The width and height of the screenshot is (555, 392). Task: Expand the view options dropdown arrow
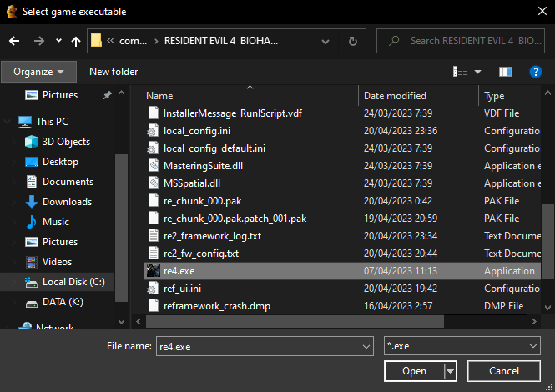coord(477,72)
